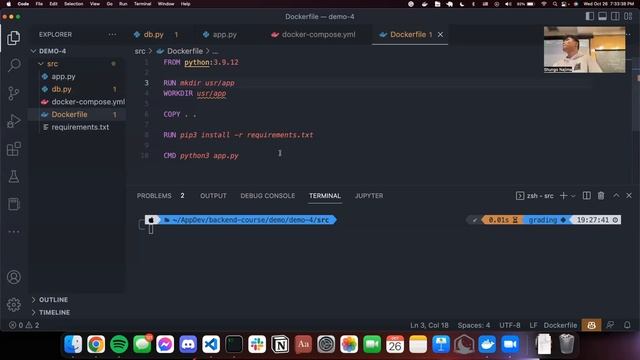Click line 8 pip3 install code text

(247, 135)
